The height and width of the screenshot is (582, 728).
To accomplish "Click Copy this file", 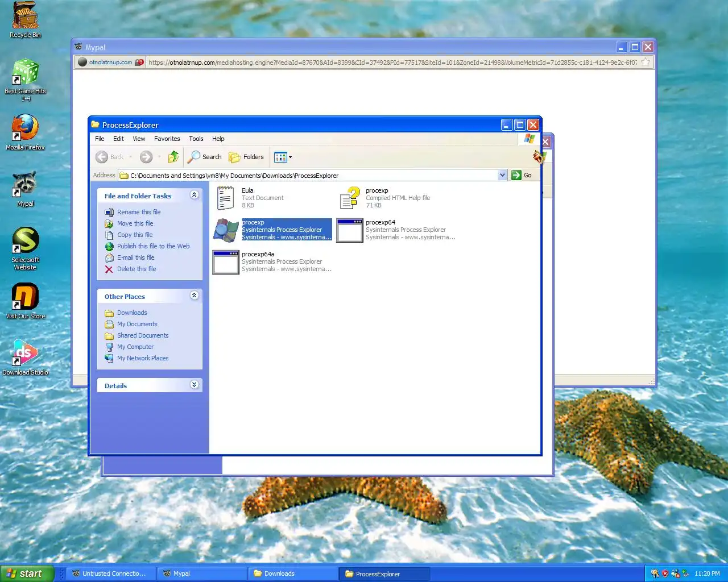I will pos(135,235).
